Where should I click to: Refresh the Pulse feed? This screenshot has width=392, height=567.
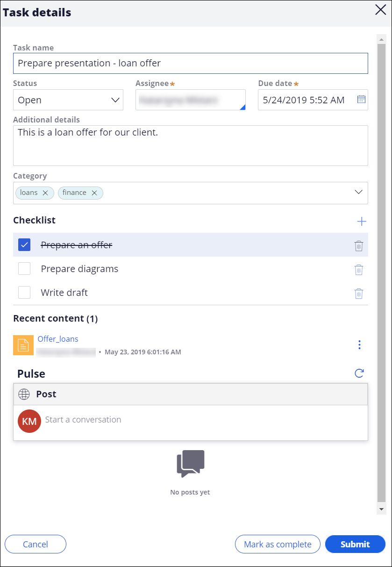tap(359, 373)
